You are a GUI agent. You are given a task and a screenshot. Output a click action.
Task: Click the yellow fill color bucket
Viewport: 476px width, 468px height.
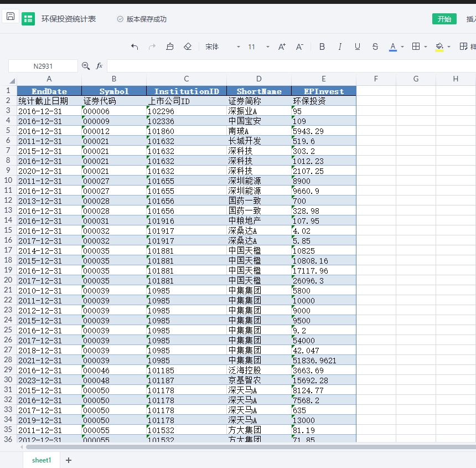pyautogui.click(x=439, y=47)
